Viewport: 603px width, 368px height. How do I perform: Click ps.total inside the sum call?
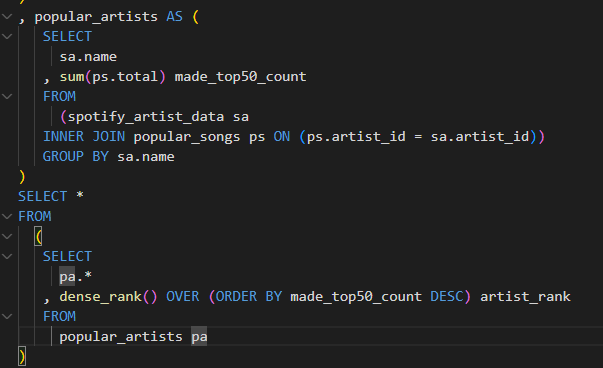(x=125, y=77)
